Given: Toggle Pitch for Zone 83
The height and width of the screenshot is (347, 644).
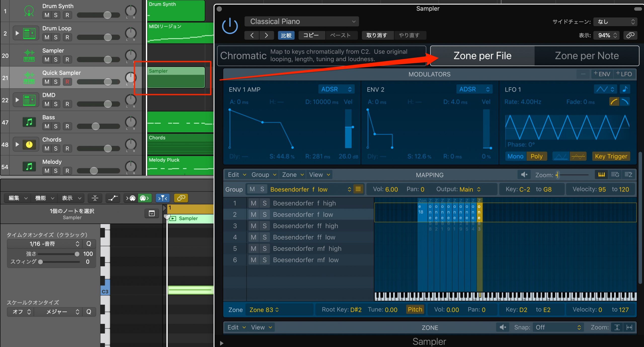Looking at the screenshot, I should 415,310.
